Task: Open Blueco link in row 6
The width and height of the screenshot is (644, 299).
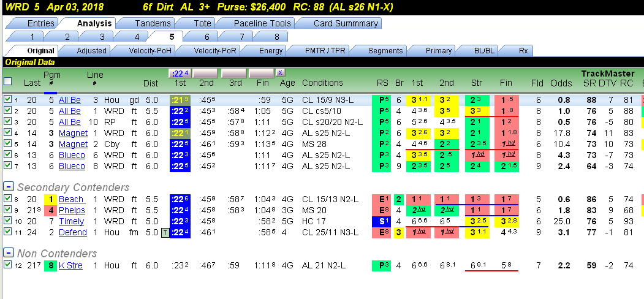Action: [x=72, y=155]
